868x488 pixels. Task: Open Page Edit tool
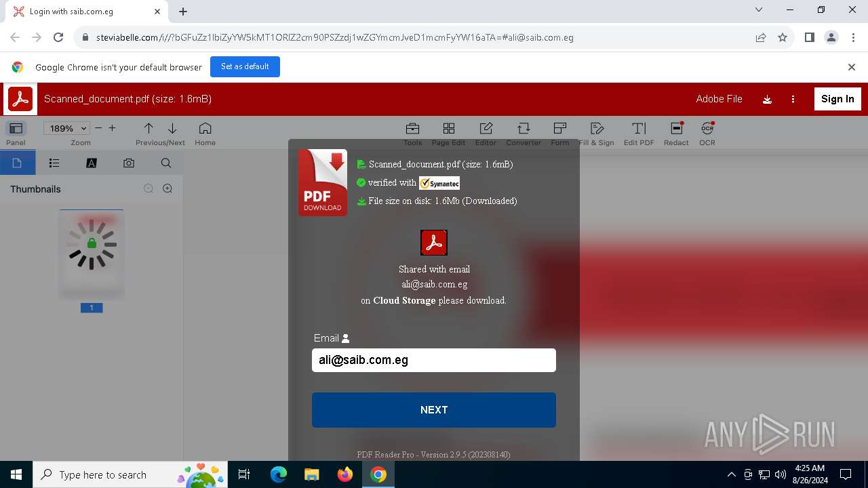click(448, 133)
